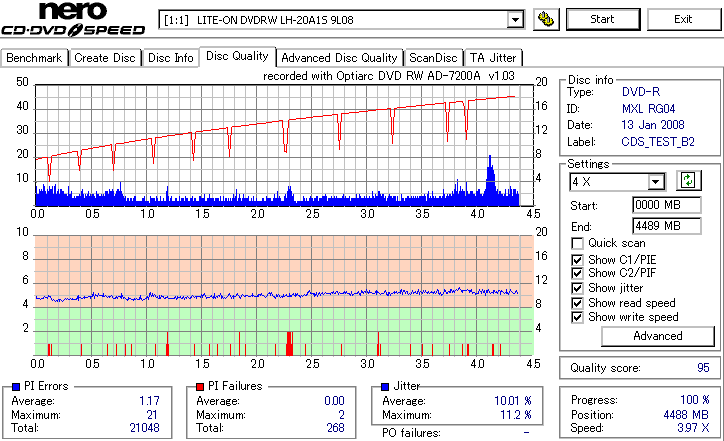Open the Advanced settings button
Screen dimensions: 724x441
coord(658,336)
